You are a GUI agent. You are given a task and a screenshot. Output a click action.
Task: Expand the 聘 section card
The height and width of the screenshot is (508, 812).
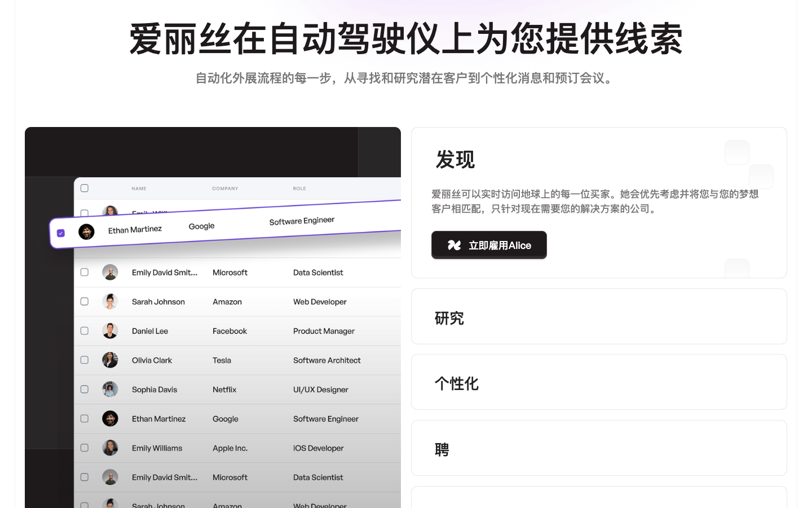click(599, 448)
